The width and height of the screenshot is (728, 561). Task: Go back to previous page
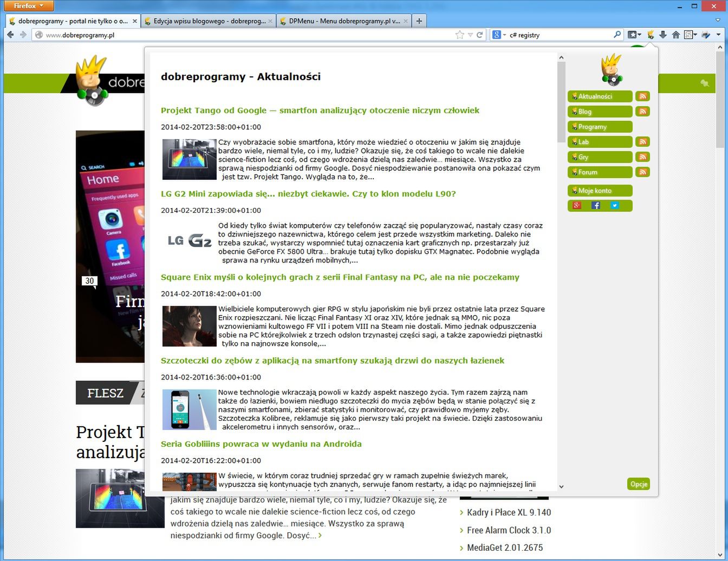[10, 35]
